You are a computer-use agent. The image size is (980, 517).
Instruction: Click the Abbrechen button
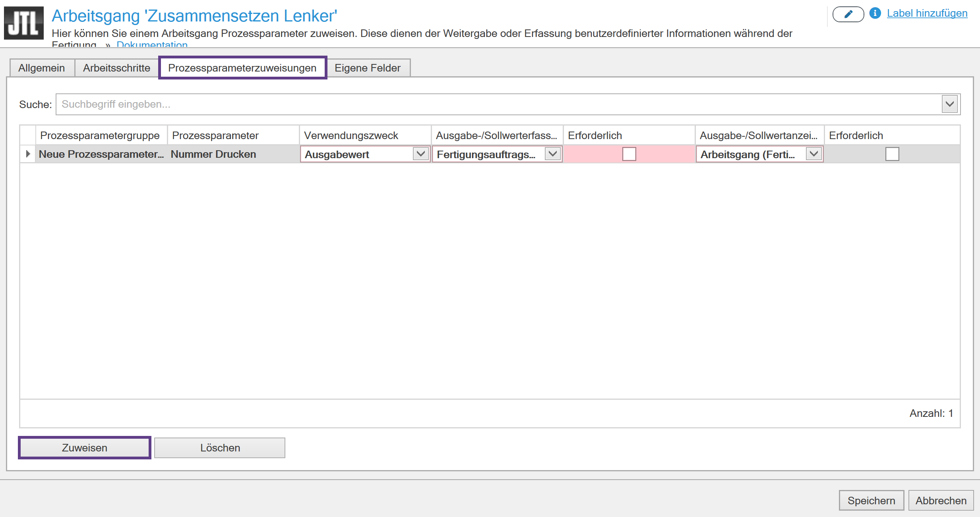click(x=941, y=500)
